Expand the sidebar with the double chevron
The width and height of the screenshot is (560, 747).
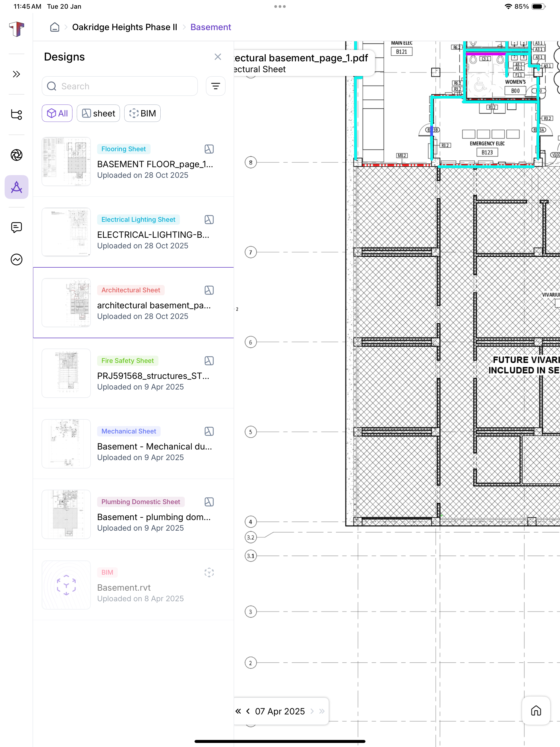tap(16, 74)
